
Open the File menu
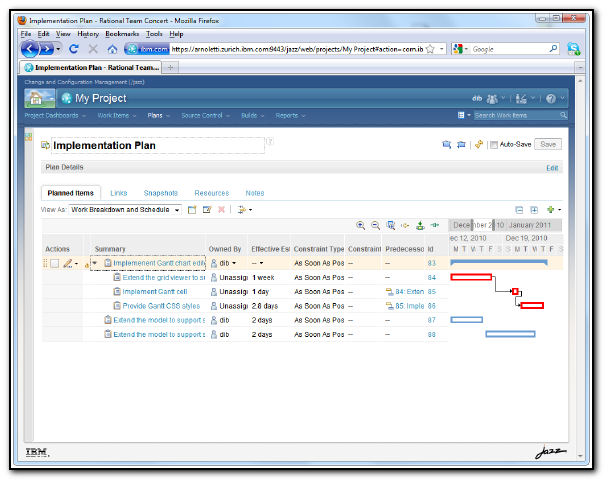click(26, 34)
